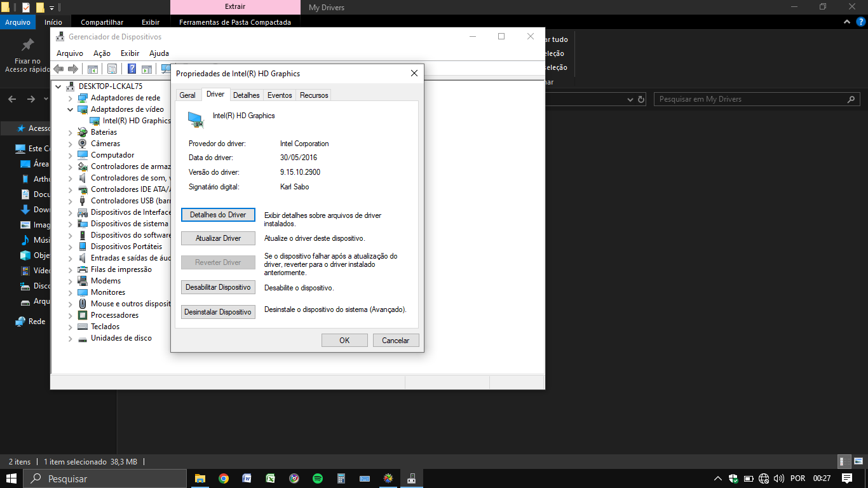Click the Câmeras category icon
Viewport: 868px width, 488px height.
pyautogui.click(x=83, y=144)
